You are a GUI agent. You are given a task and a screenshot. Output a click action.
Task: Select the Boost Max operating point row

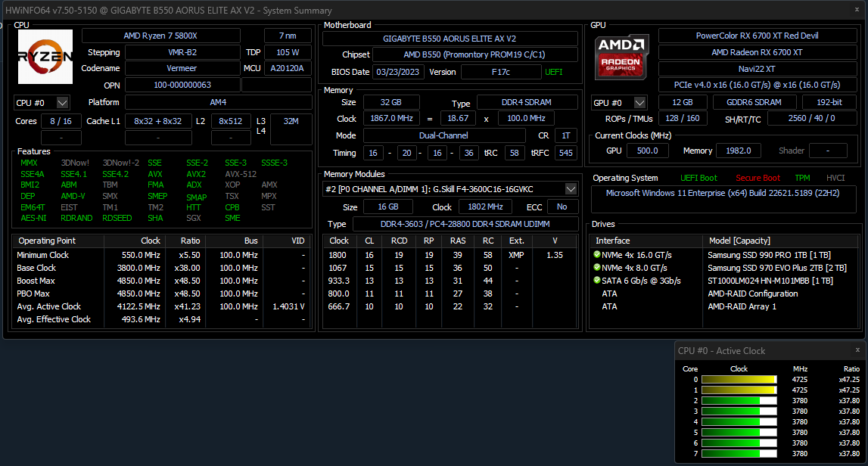(x=163, y=281)
